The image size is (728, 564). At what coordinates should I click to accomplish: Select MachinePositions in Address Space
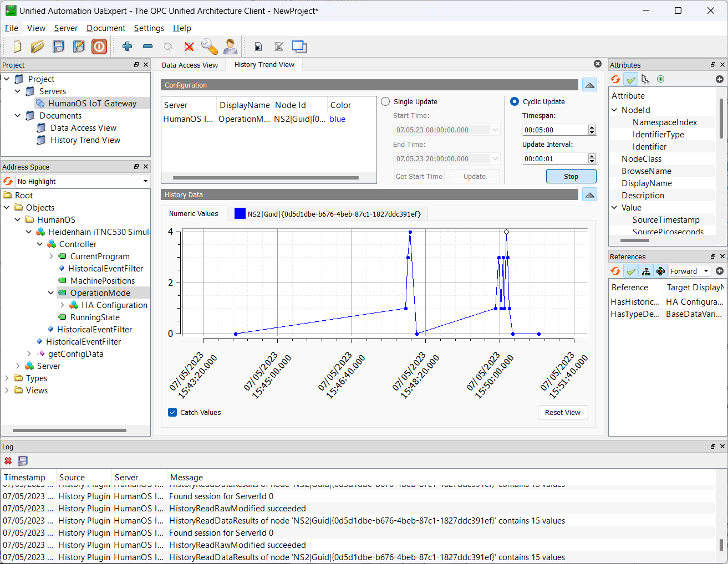pyautogui.click(x=103, y=281)
